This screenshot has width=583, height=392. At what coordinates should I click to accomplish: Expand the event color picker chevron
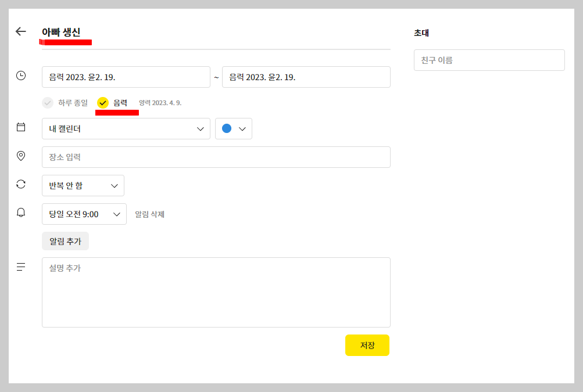[x=242, y=128]
